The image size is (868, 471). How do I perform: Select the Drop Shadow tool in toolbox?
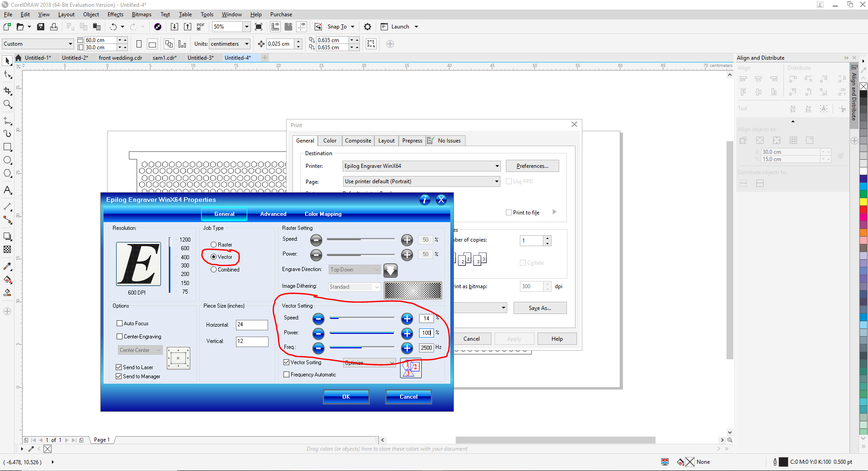[7, 236]
